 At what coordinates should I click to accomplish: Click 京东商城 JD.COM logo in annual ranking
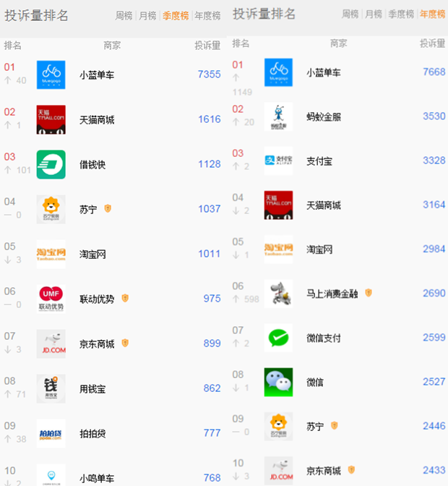278,471
